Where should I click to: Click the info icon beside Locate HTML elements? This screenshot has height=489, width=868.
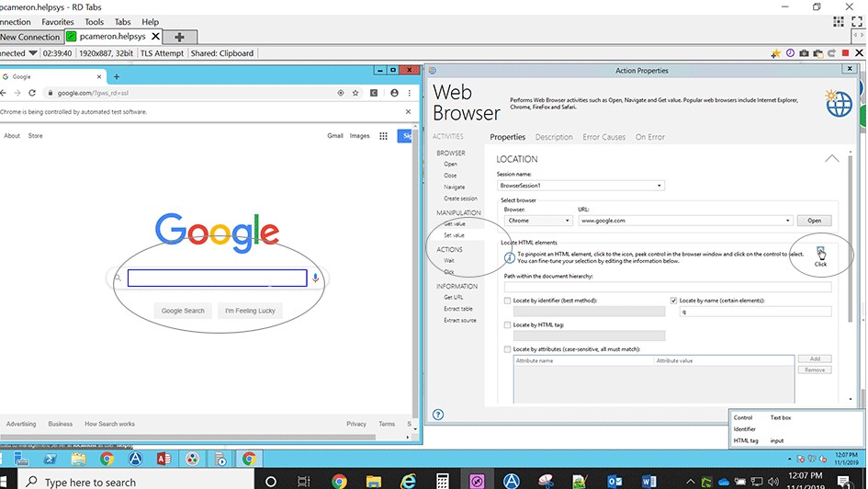coord(509,257)
